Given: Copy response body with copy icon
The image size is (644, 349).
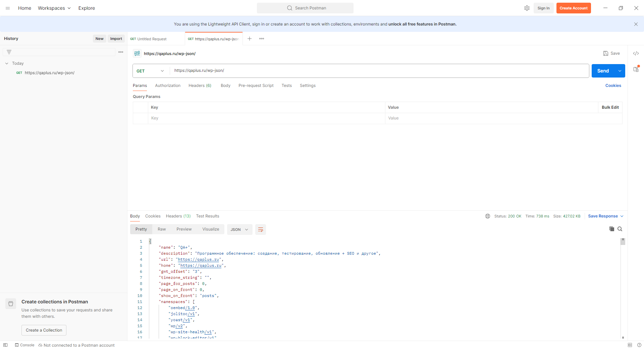Looking at the screenshot, I should pos(611,229).
